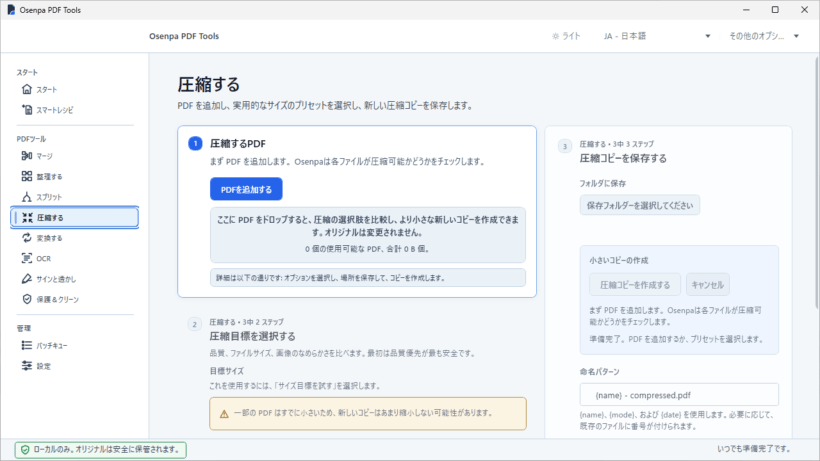Click the 小さいコピーの作成 label
The image size is (820, 461).
[x=619, y=260]
